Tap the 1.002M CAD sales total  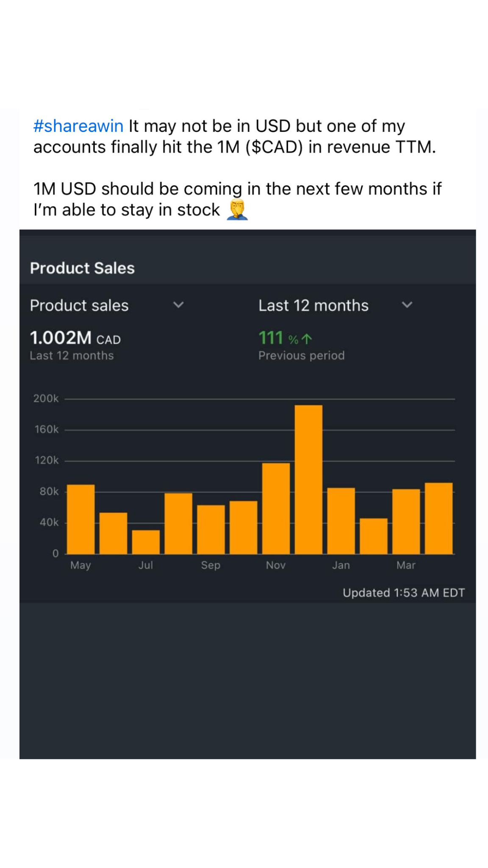click(75, 338)
